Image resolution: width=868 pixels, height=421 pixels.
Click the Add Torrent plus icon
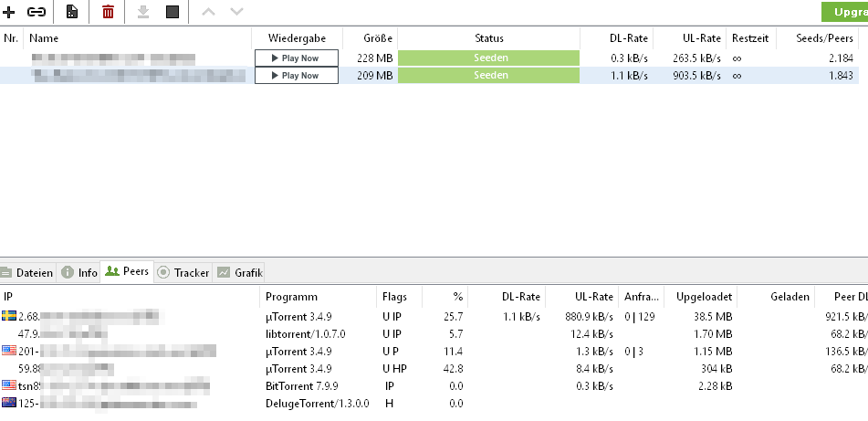pos(10,12)
